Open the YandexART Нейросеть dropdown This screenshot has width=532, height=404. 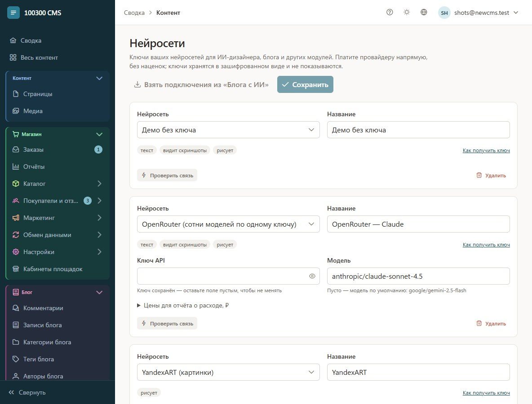click(x=228, y=372)
